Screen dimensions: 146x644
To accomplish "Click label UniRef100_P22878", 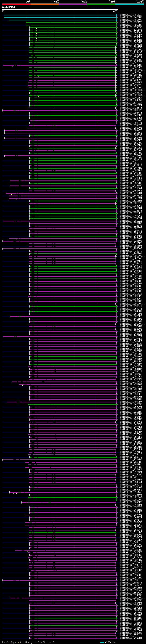I will (x=131, y=108).
